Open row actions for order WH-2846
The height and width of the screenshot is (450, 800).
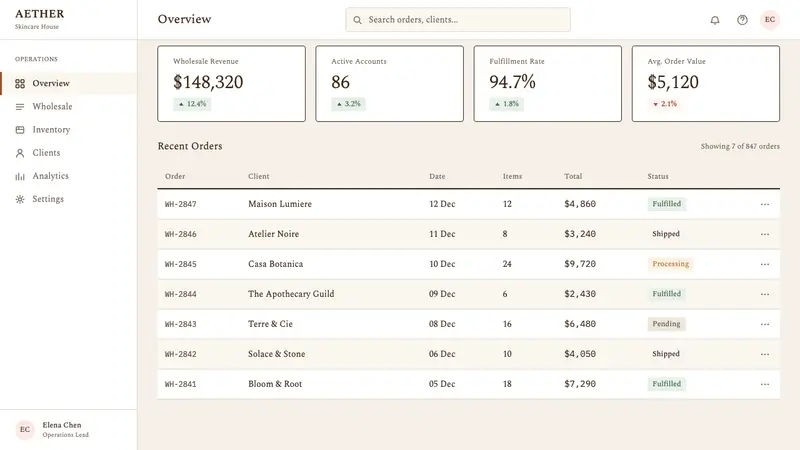[764, 234]
